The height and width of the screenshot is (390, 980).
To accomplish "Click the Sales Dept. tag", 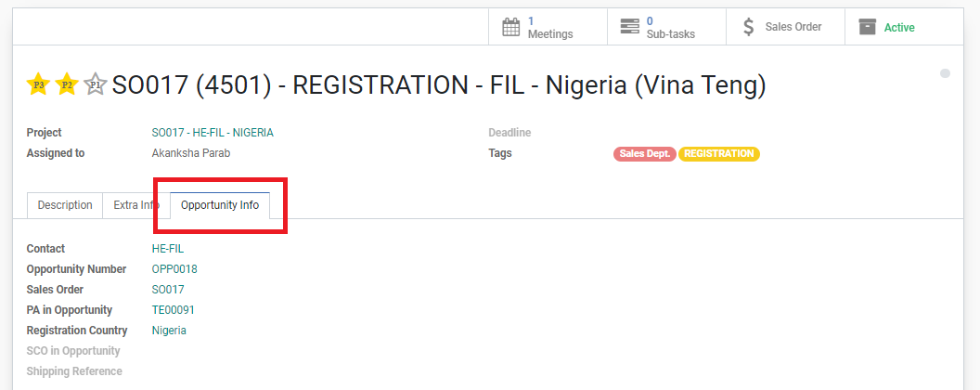I will point(644,154).
